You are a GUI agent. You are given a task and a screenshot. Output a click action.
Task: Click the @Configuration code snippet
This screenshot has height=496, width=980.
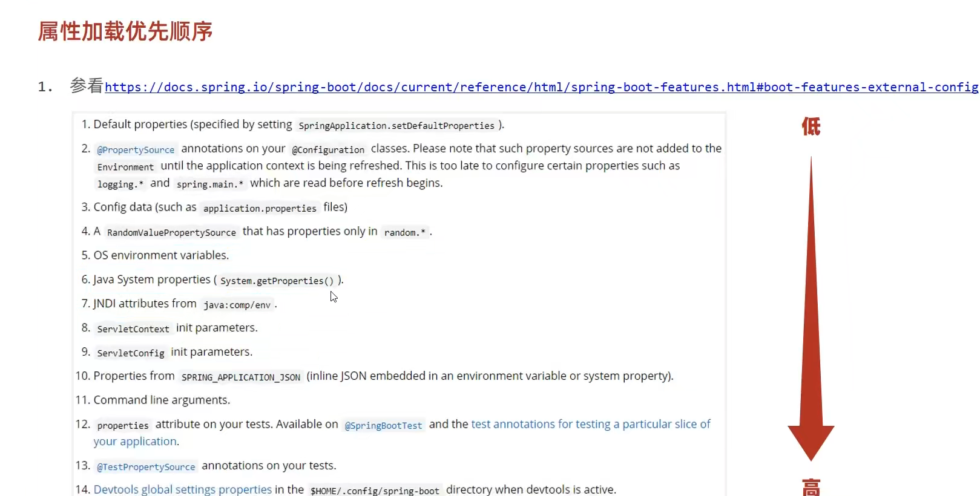pyautogui.click(x=328, y=149)
